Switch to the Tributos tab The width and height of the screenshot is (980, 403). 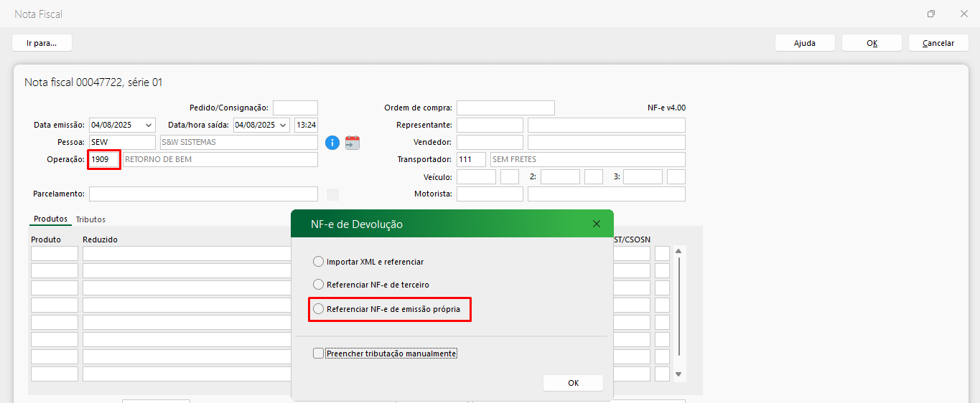[x=90, y=219]
